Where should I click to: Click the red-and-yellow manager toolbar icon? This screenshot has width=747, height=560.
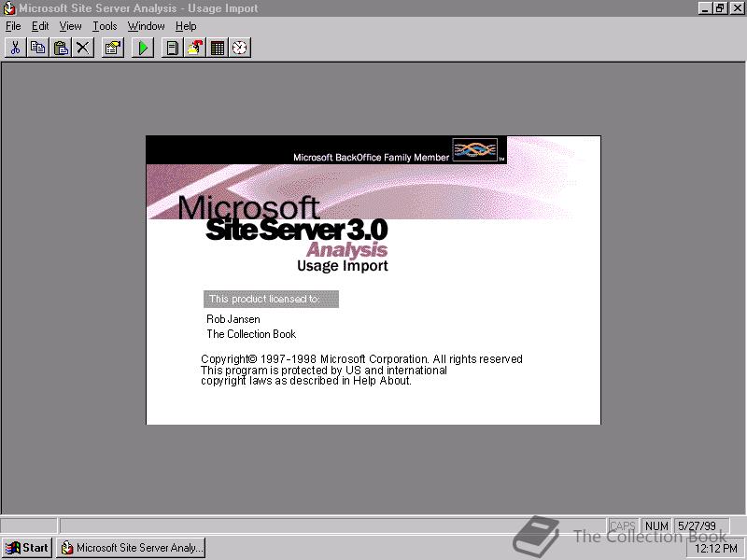(195, 48)
